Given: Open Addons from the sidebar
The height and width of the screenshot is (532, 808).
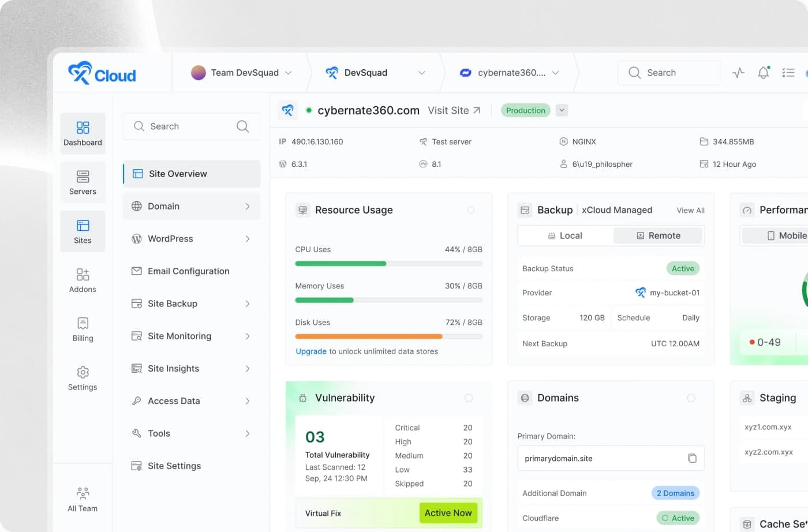Looking at the screenshot, I should pos(83,280).
